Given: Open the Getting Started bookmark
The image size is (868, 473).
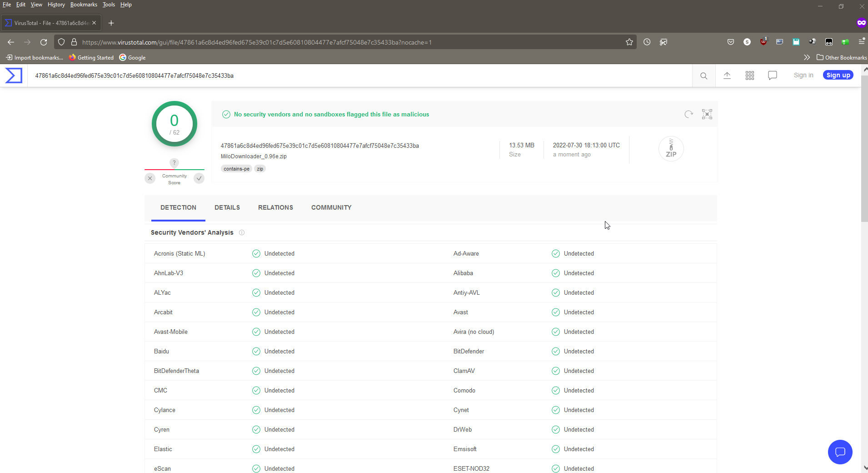Looking at the screenshot, I should pyautogui.click(x=91, y=57).
